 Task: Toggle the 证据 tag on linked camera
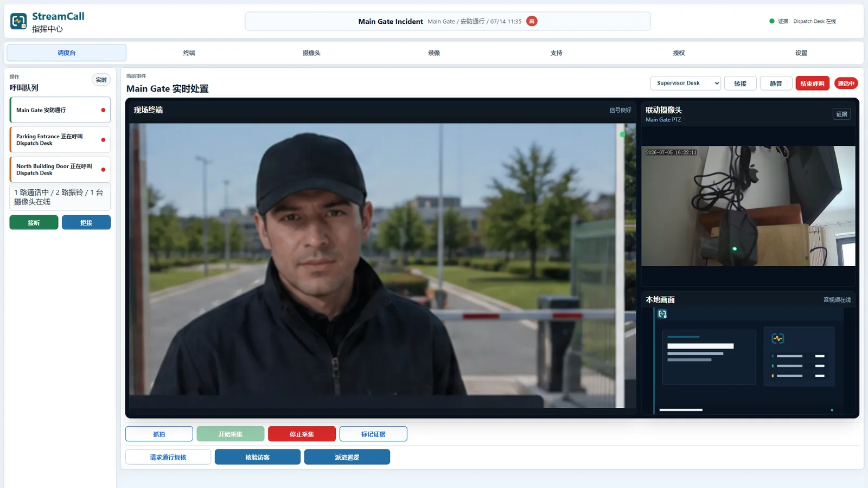click(x=841, y=114)
